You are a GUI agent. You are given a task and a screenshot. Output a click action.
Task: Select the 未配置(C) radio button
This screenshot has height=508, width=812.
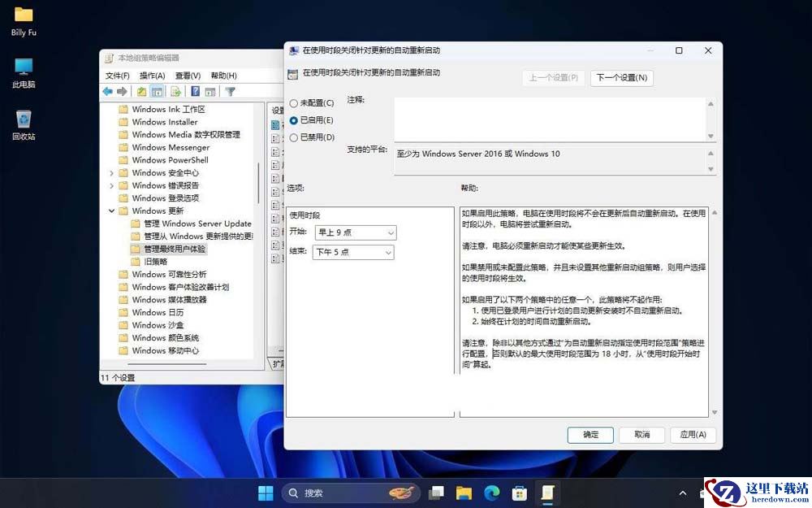pyautogui.click(x=294, y=103)
